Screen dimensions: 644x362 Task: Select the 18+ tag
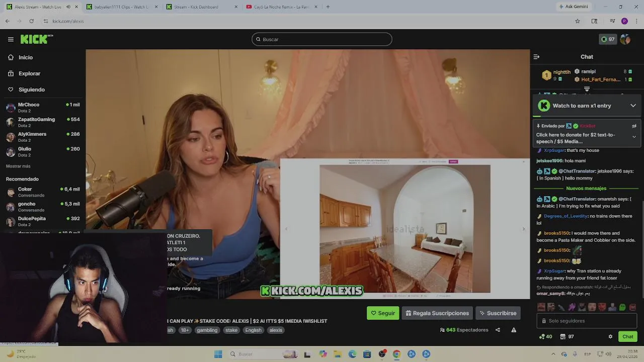[185, 330]
